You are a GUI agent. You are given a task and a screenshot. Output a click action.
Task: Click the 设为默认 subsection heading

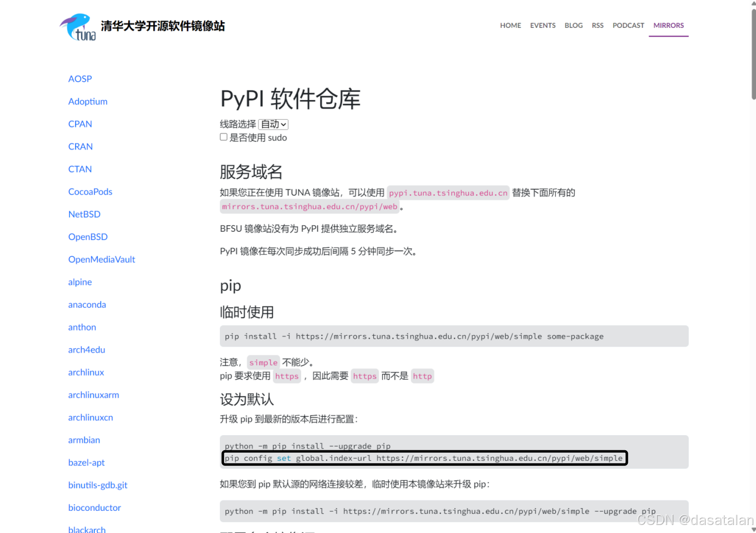(247, 400)
